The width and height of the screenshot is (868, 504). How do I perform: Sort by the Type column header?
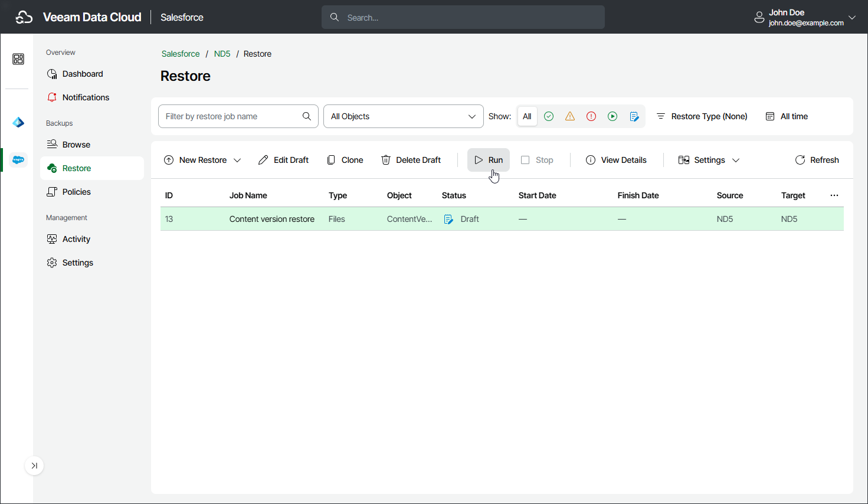tap(338, 195)
